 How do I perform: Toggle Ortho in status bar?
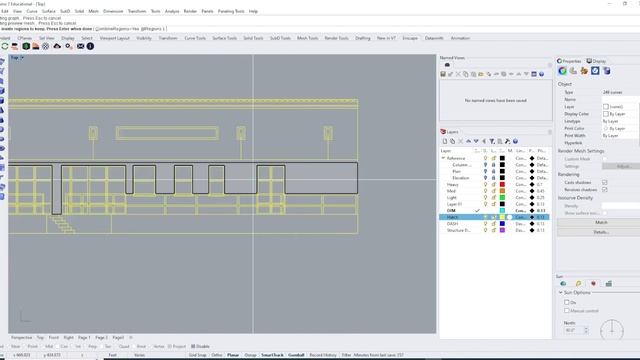click(217, 355)
